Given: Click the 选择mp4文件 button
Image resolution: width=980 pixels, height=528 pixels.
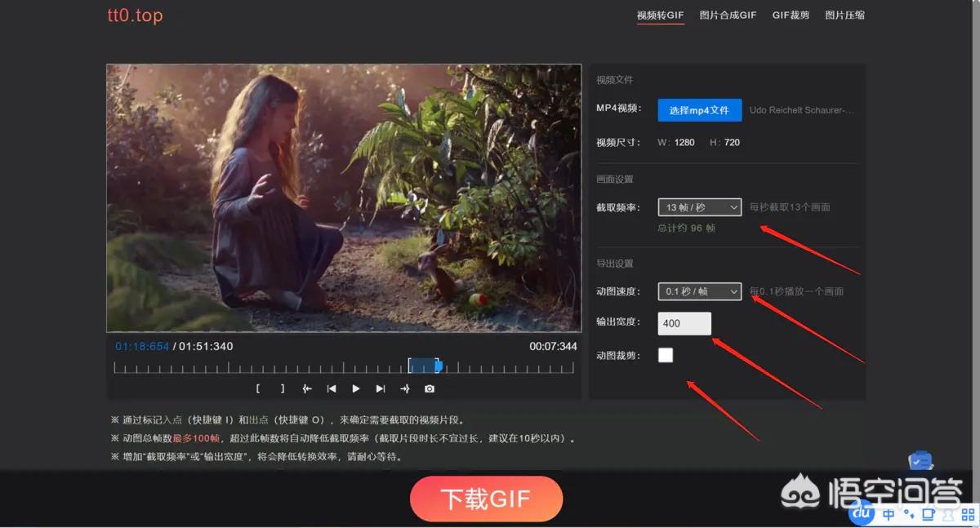Looking at the screenshot, I should 699,110.
